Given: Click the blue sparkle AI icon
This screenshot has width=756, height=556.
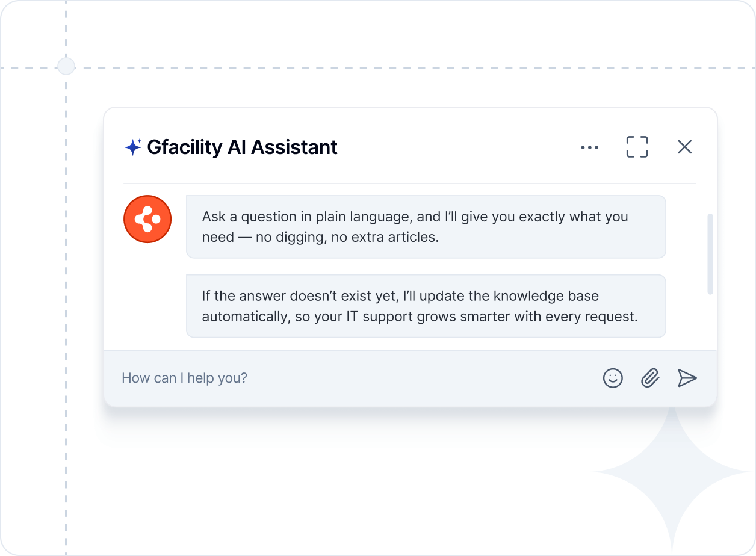Looking at the screenshot, I should coord(132,147).
